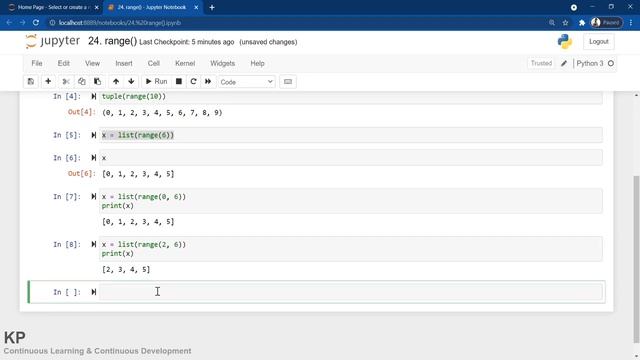Open the command palette keyboard icon
The height and width of the screenshot is (360, 640).
pos(288,82)
